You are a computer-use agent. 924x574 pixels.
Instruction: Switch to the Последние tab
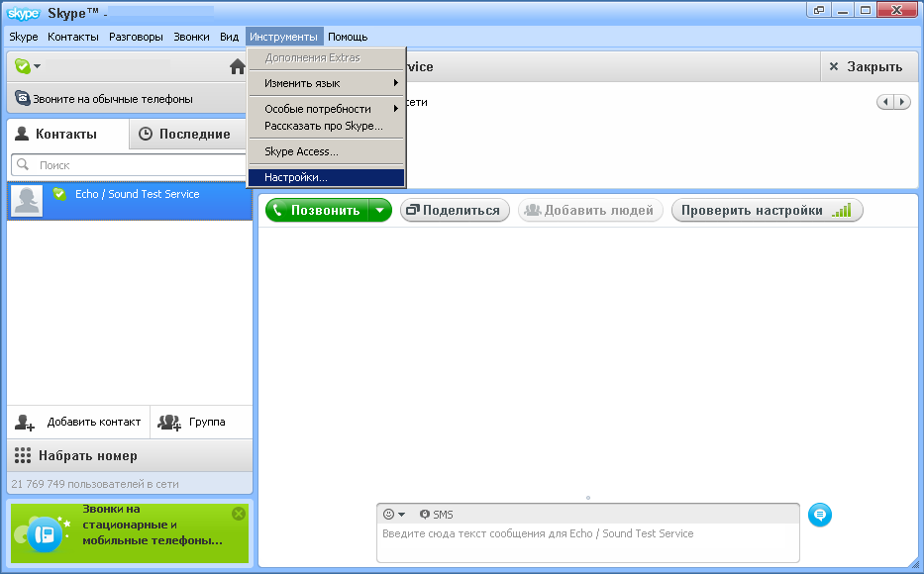pyautogui.click(x=187, y=134)
